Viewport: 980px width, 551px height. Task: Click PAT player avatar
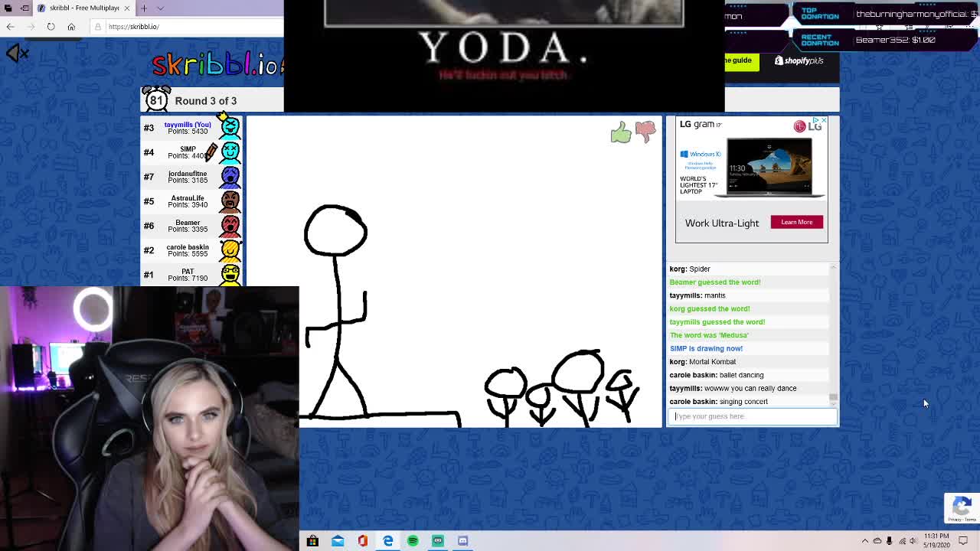[x=230, y=274]
